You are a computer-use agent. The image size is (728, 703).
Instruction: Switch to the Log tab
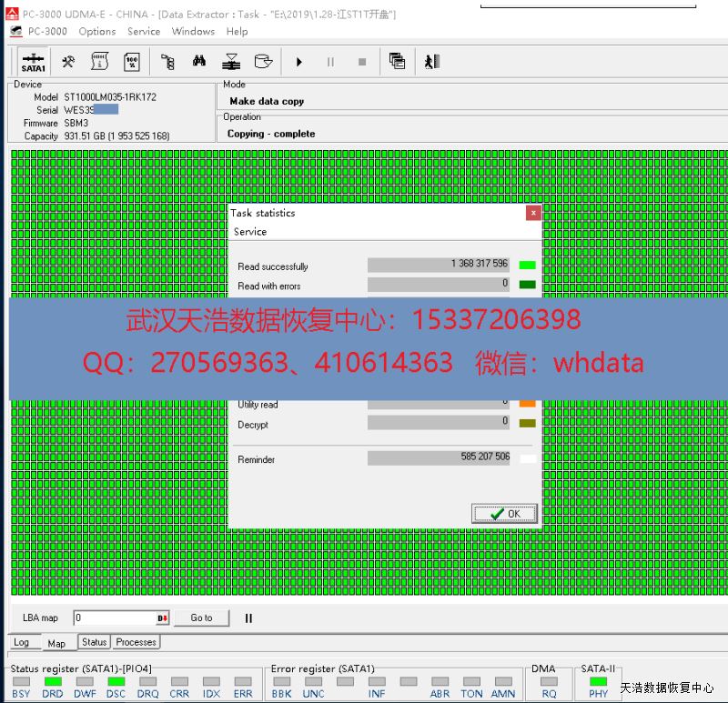22,642
